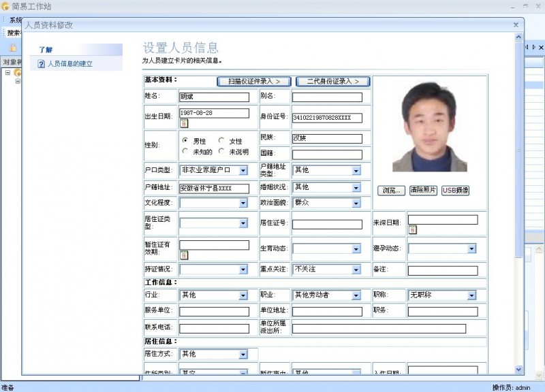Click the 清除照片 button
545x392 pixels.
[423, 191]
